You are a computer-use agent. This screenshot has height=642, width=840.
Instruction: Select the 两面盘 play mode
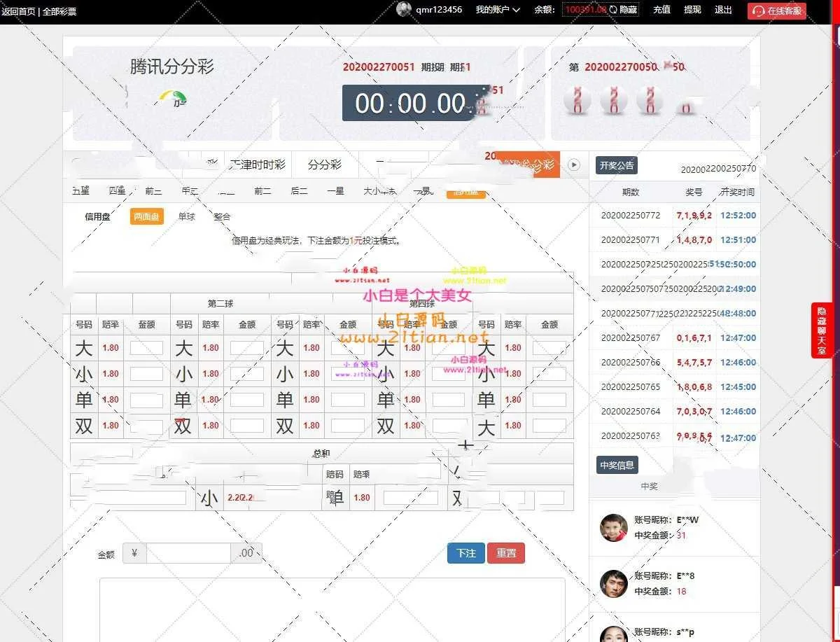(146, 217)
